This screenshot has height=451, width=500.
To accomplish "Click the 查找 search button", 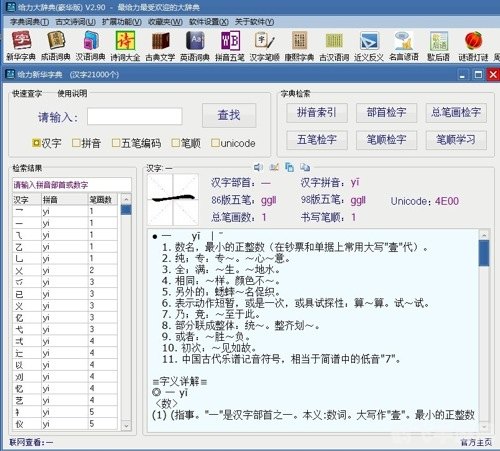I will point(229,115).
